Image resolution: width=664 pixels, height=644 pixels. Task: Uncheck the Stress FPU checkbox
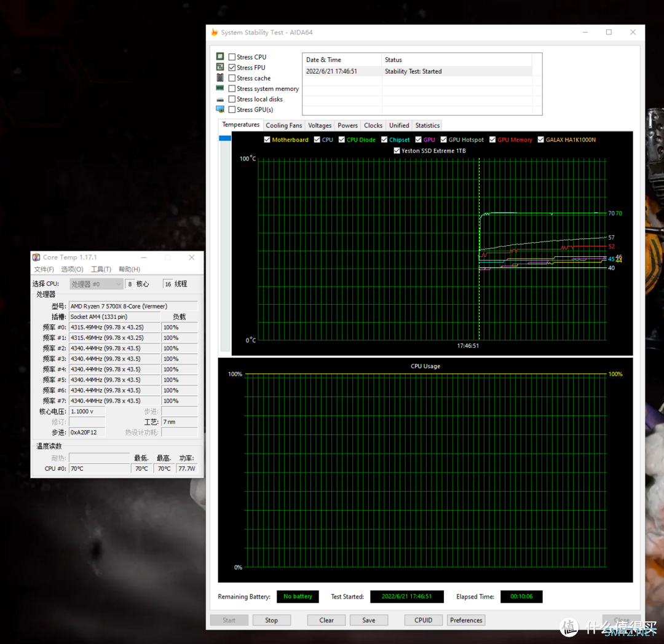pyautogui.click(x=232, y=67)
